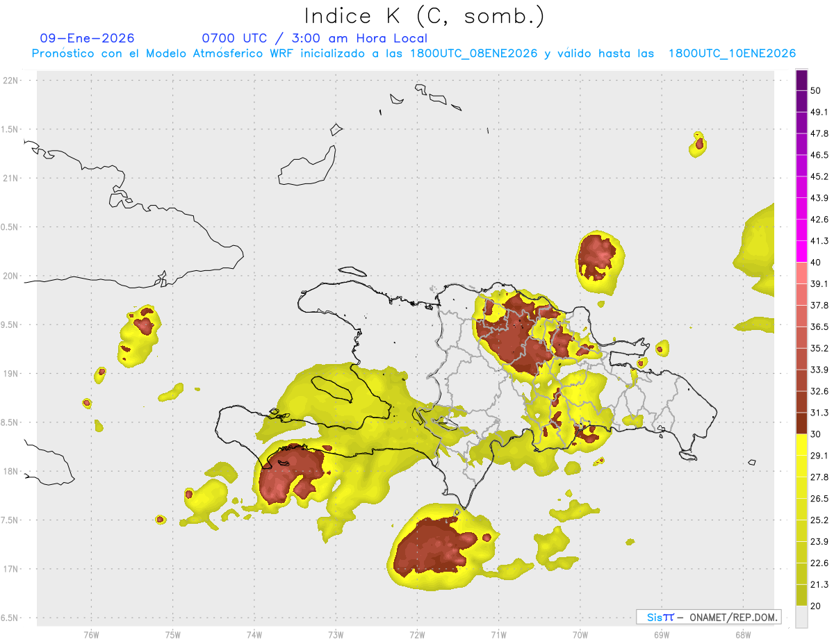Pick the dark purple swatch above 50
This screenshot has height=644, width=834.
[801, 80]
